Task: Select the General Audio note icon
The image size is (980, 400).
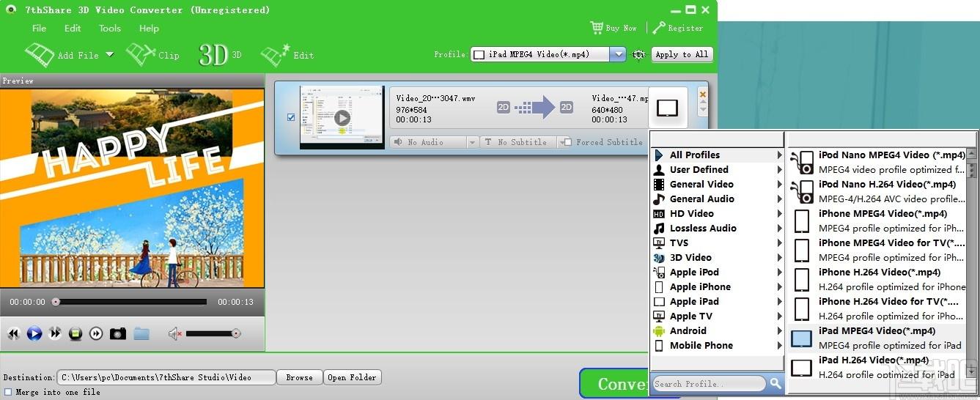Action: click(x=658, y=199)
